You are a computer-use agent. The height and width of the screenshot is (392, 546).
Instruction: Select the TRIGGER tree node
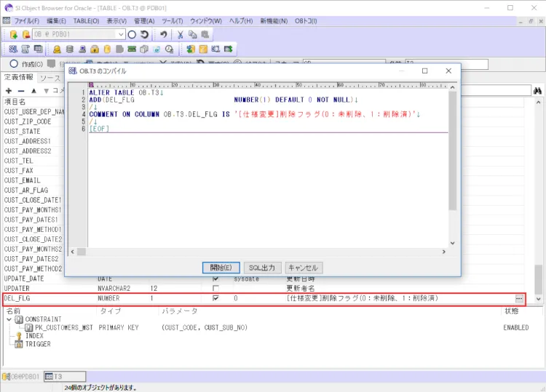coord(38,344)
